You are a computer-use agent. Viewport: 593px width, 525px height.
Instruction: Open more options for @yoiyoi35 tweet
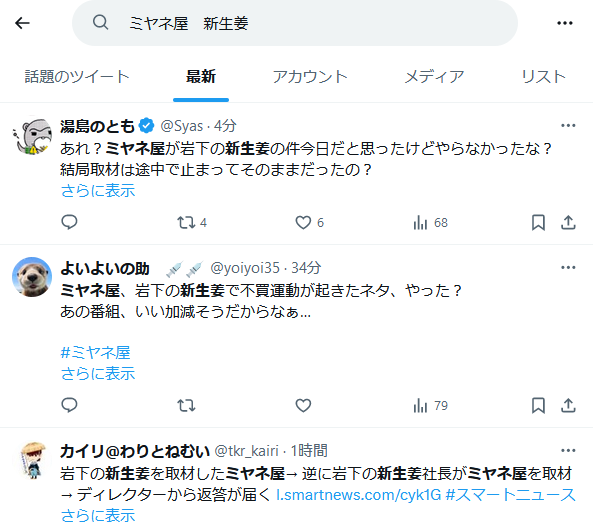coord(568,267)
